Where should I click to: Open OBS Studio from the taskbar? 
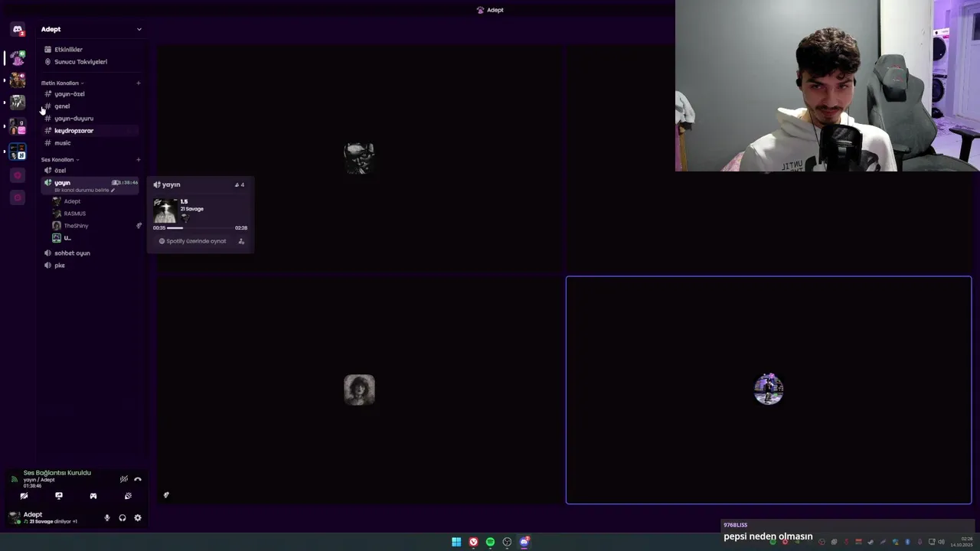tap(507, 542)
